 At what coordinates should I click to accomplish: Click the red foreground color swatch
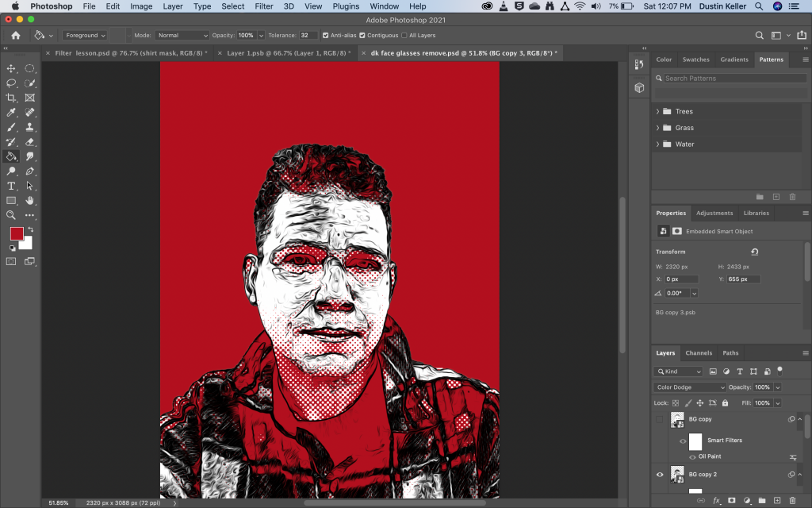[17, 233]
